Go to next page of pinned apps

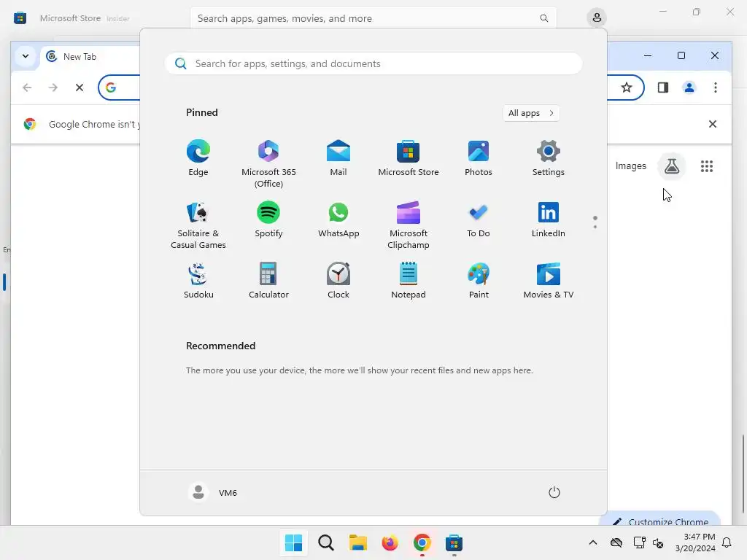[x=595, y=227]
